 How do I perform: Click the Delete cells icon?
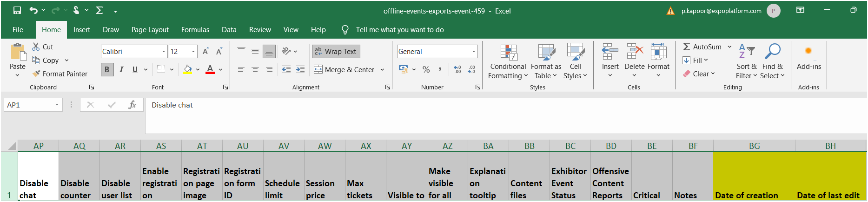coord(635,52)
